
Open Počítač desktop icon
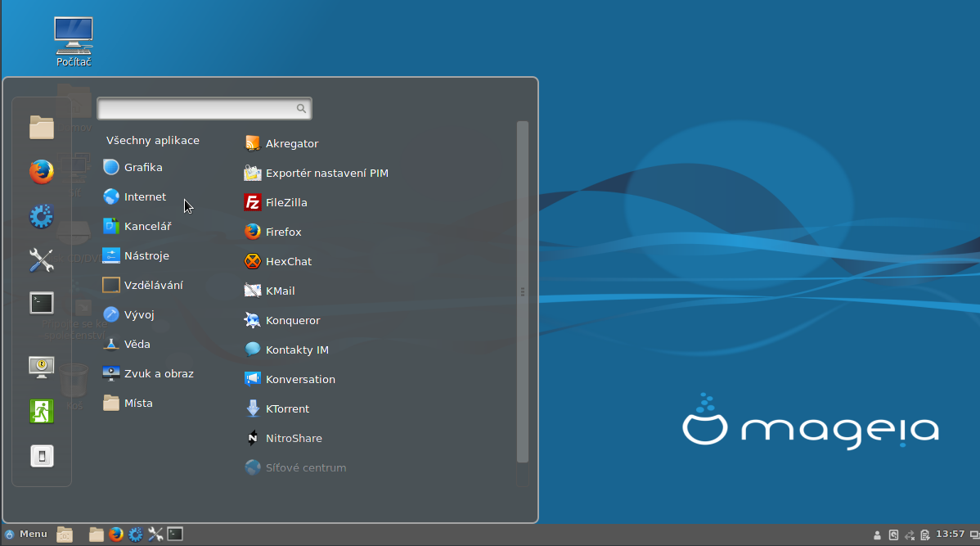[74, 41]
